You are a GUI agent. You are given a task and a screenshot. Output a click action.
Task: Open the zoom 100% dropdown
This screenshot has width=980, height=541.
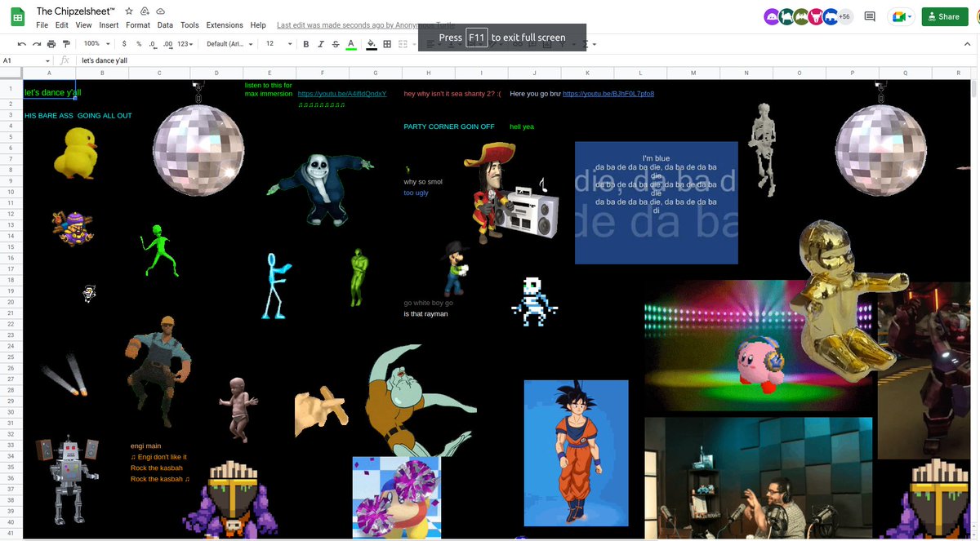95,44
